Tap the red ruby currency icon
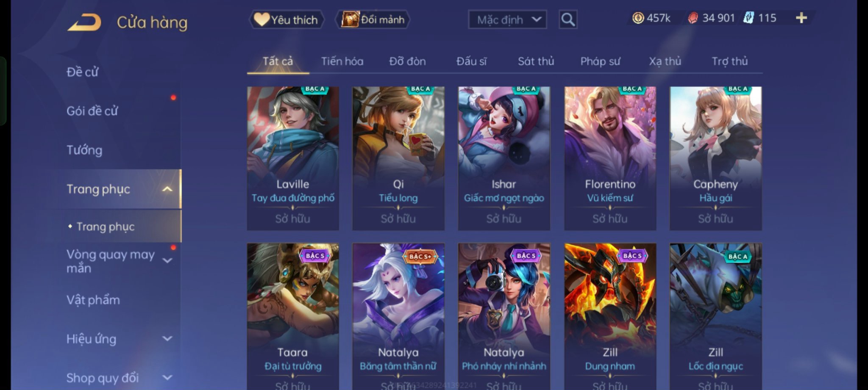 pos(693,18)
